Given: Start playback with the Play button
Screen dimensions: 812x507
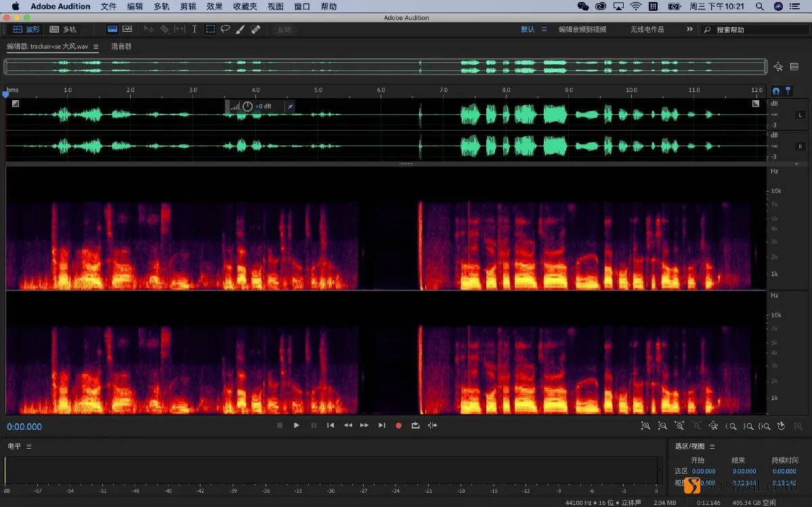Looking at the screenshot, I should coord(296,425).
